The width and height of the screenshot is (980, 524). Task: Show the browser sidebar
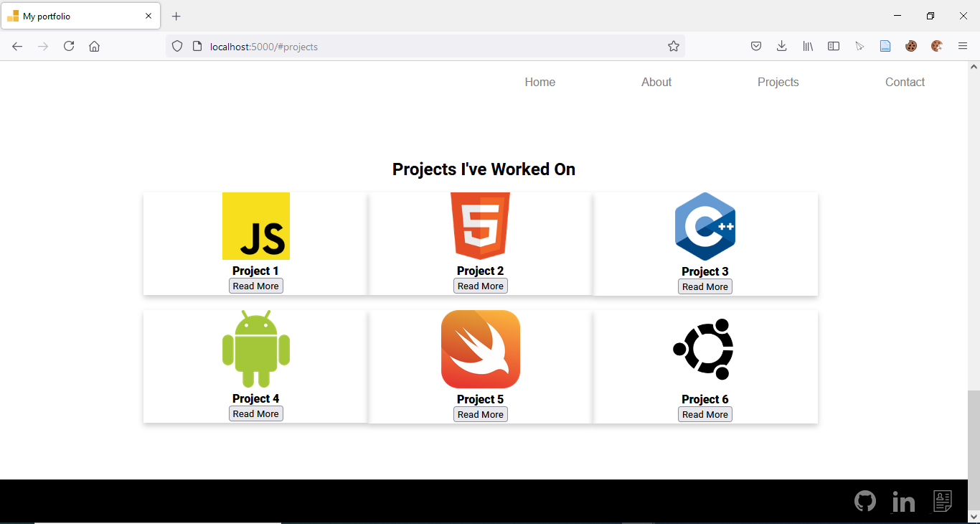[834, 47]
